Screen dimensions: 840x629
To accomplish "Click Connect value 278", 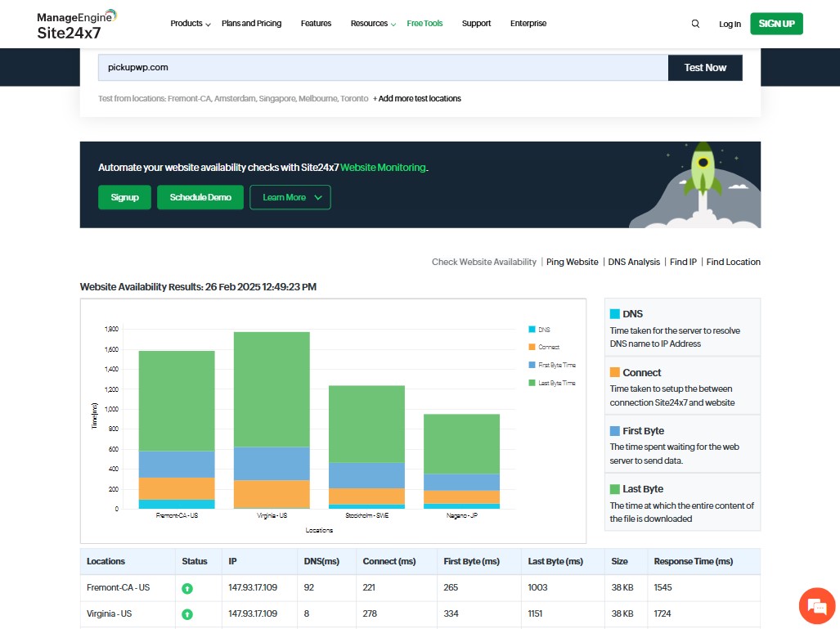I will pyautogui.click(x=370, y=614).
